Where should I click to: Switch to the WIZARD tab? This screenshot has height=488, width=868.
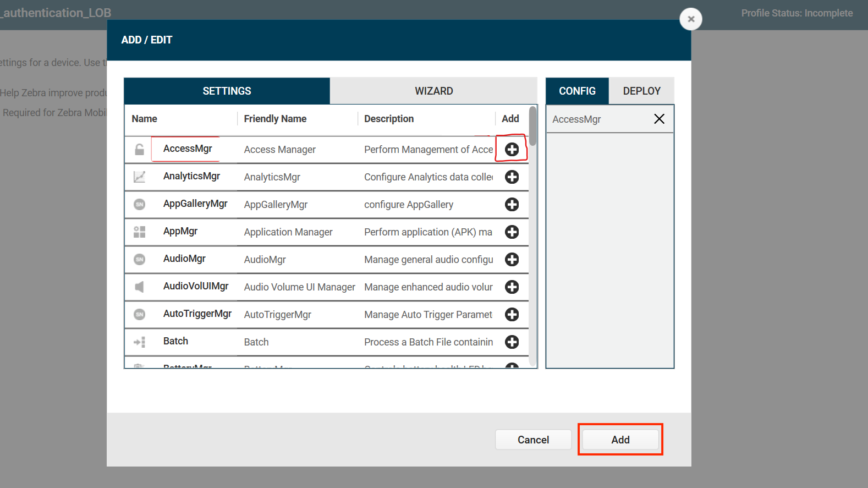(433, 91)
